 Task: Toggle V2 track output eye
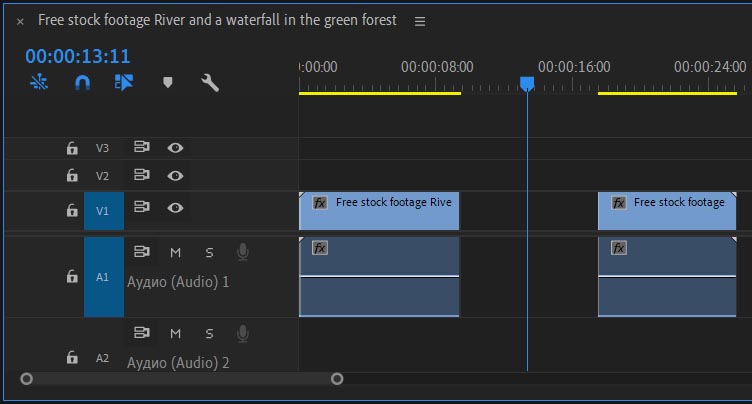coord(175,175)
